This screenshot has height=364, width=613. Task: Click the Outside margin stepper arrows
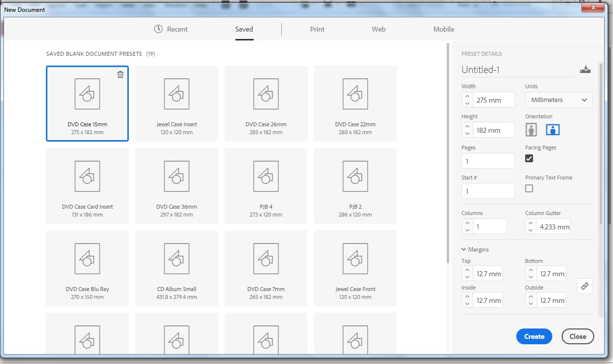(531, 300)
